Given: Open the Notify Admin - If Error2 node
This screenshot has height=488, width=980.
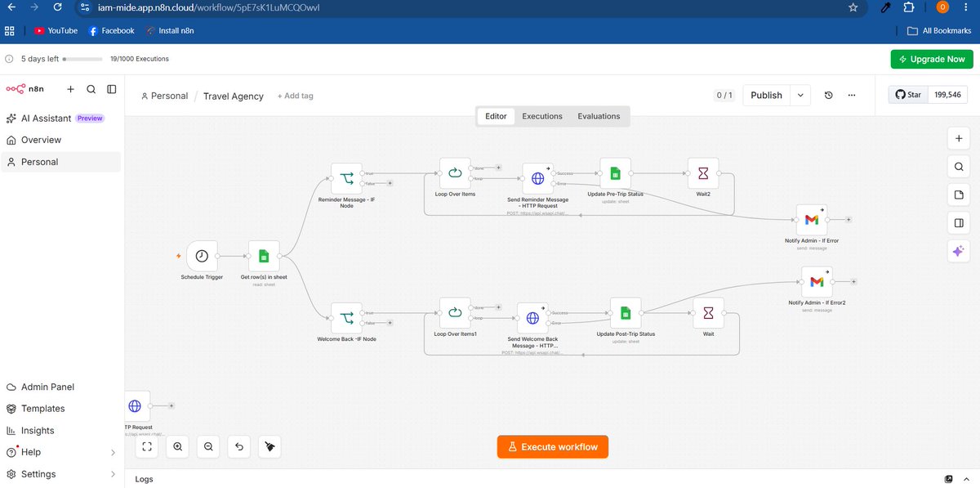Looking at the screenshot, I should (817, 282).
